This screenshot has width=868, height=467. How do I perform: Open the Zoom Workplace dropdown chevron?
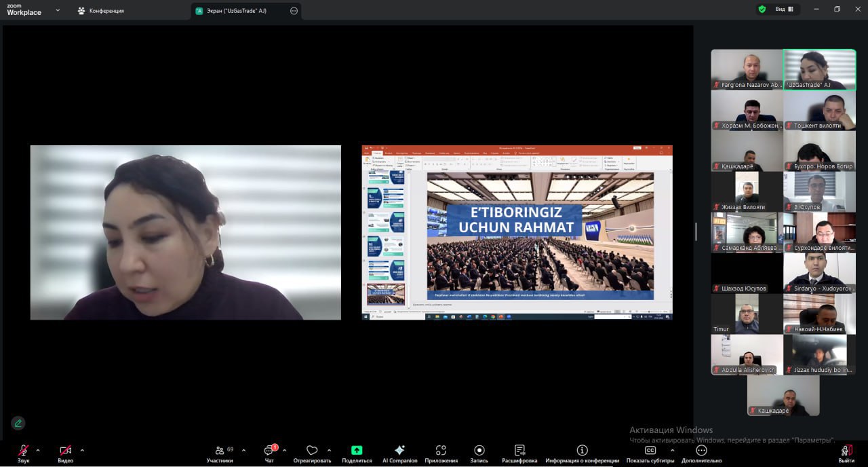[58, 10]
